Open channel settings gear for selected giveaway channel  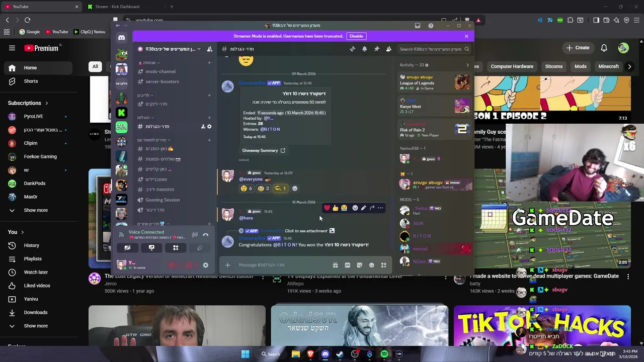[209, 127]
